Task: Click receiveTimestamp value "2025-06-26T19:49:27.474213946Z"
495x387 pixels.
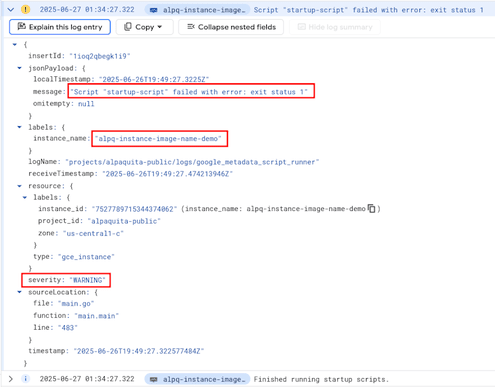Action: 167,174
